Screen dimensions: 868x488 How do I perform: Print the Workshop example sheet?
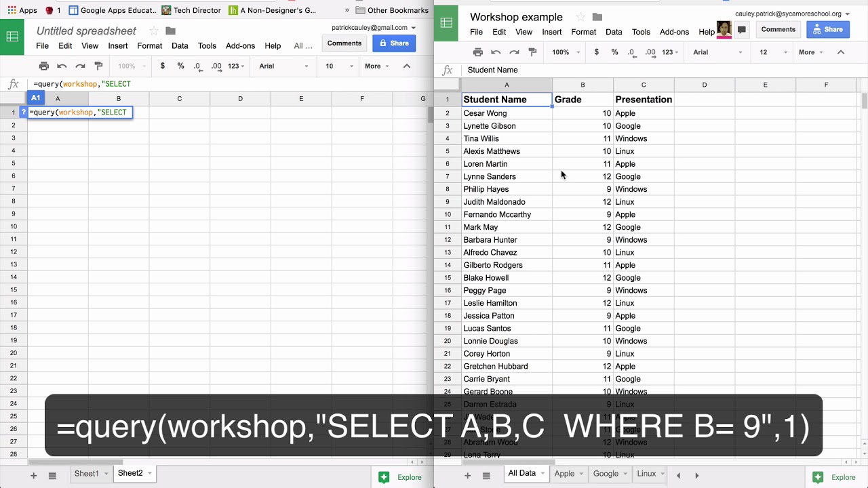click(477, 52)
